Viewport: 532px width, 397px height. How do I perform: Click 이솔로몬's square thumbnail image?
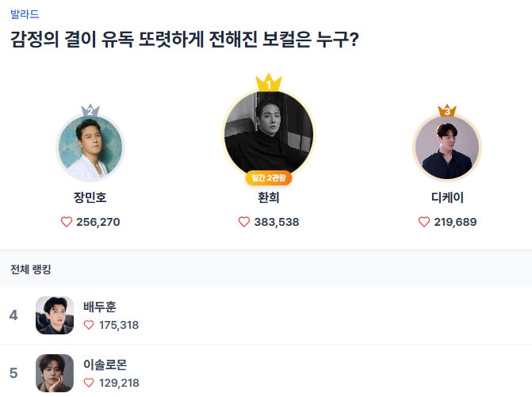55,373
